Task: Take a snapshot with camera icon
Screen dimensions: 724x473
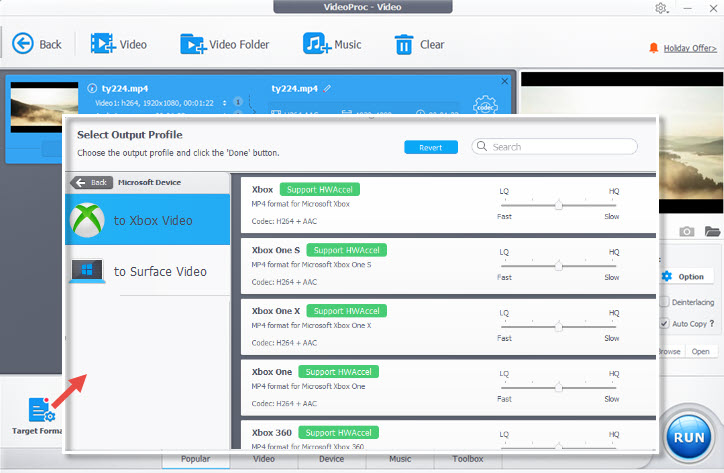Action: point(687,231)
